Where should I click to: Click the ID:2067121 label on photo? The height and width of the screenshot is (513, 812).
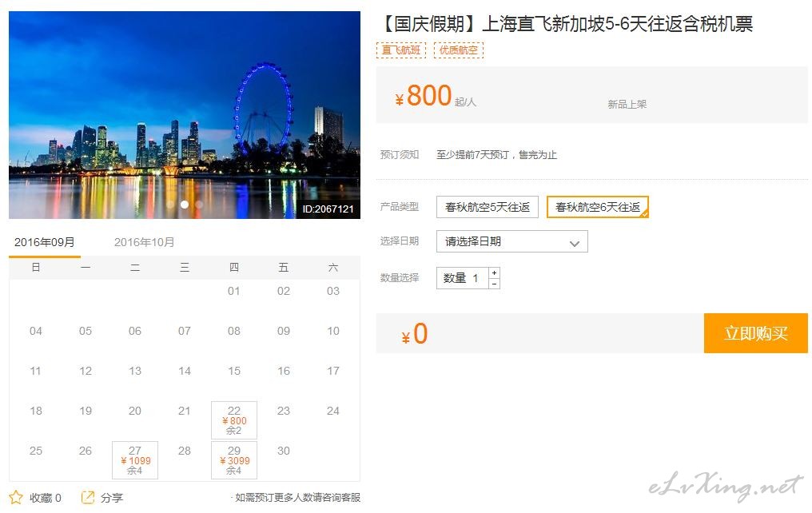point(328,209)
